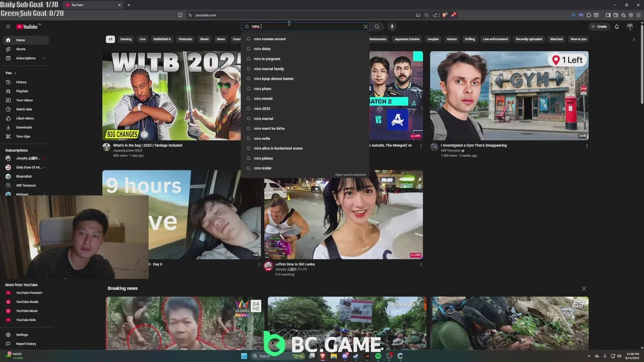Clear the search box text
This screenshot has height=362, width=644.
[366, 27]
